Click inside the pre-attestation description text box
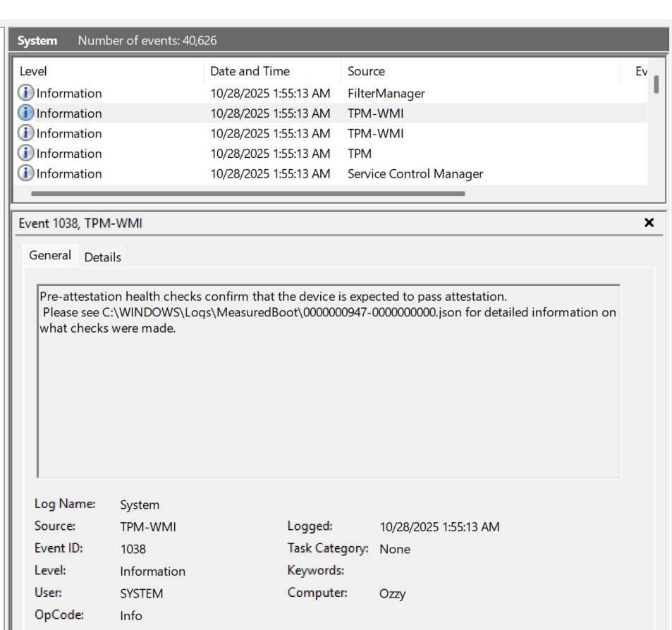This screenshot has width=672, height=630. (x=329, y=395)
